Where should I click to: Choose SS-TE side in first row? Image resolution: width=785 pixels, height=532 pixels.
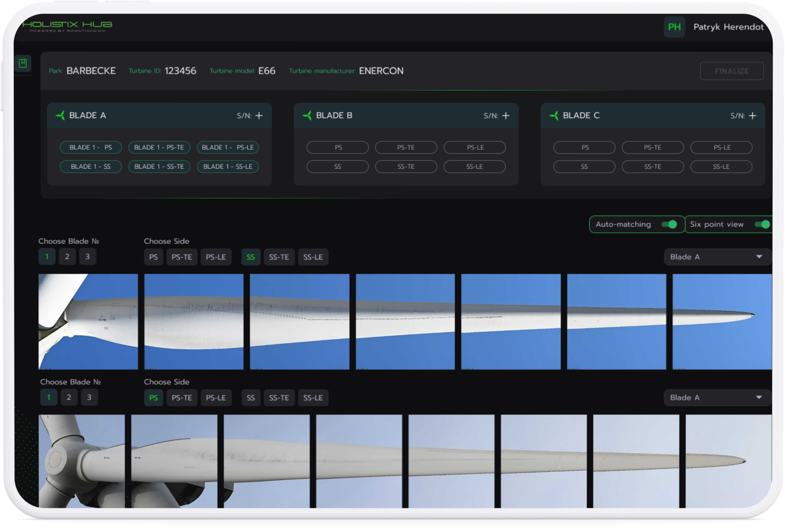coord(279,257)
